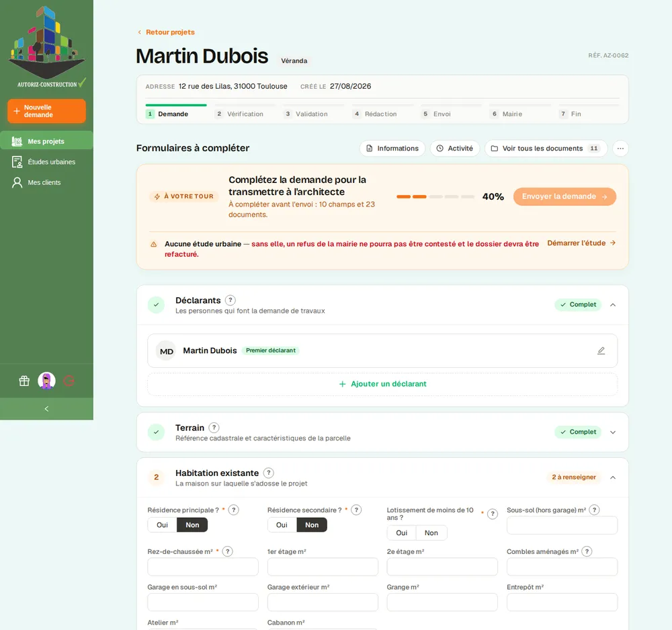672x630 pixels.
Task: Show help for Rez-de-chaussée field
Action: pos(228,551)
